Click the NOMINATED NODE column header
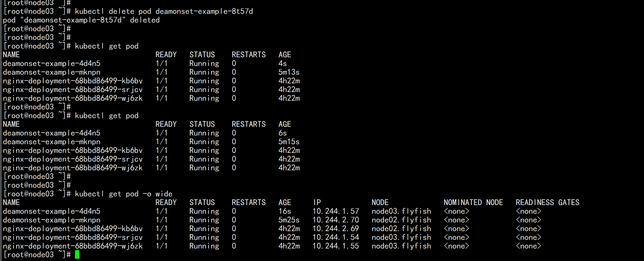This screenshot has height=261, width=644. pos(473,202)
